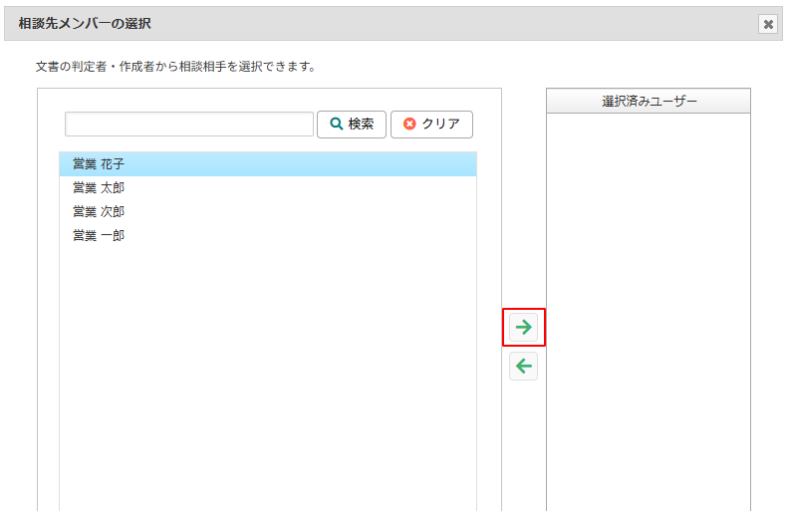Click the 相談先メンバーの選択 dialog title
This screenshot has width=788, height=532.
(x=86, y=24)
